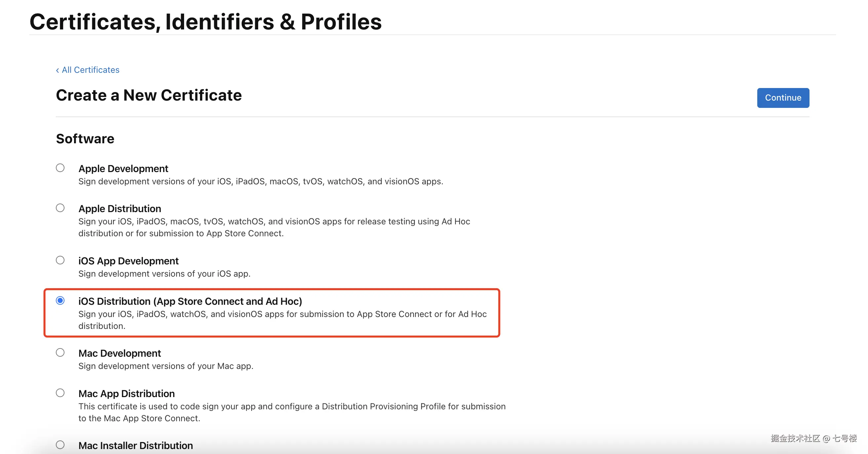This screenshot has width=868, height=454.
Task: Click the "iOS App Development" option title text
Action: click(x=128, y=261)
